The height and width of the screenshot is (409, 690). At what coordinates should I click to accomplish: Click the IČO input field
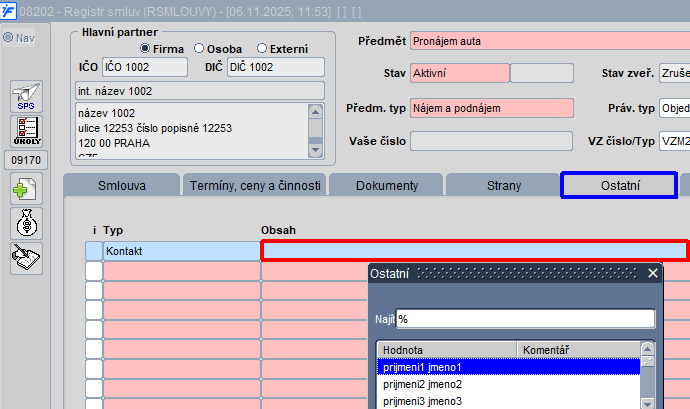pyautogui.click(x=145, y=67)
